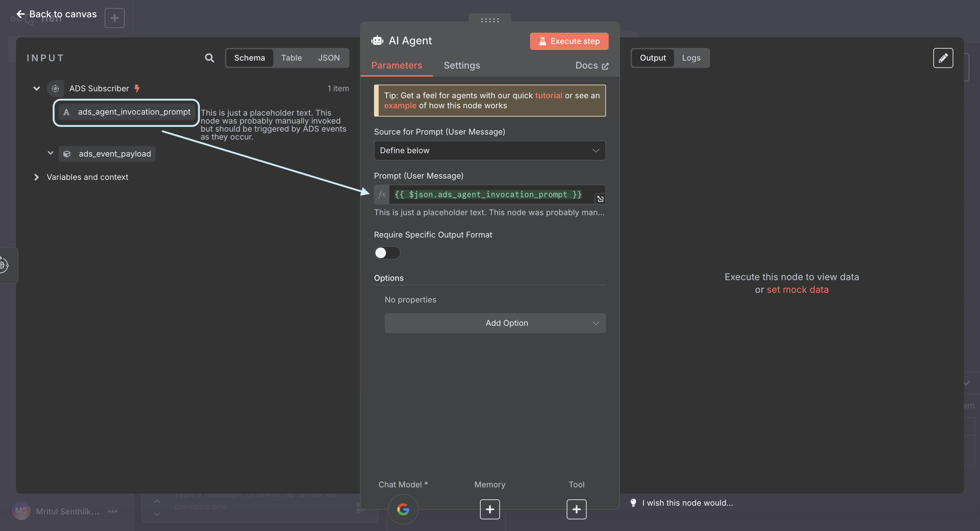The width and height of the screenshot is (980, 531).
Task: Click the 'set mock data' link
Action: pyautogui.click(x=798, y=289)
